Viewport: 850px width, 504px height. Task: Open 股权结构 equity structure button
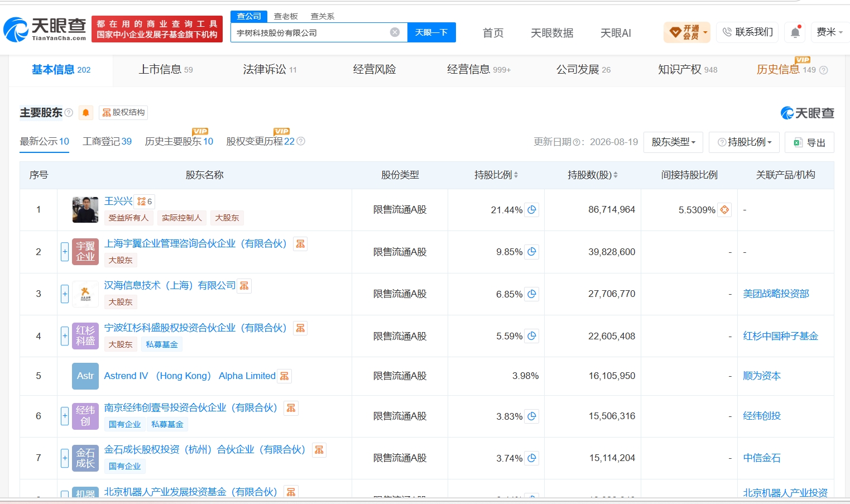(x=123, y=113)
